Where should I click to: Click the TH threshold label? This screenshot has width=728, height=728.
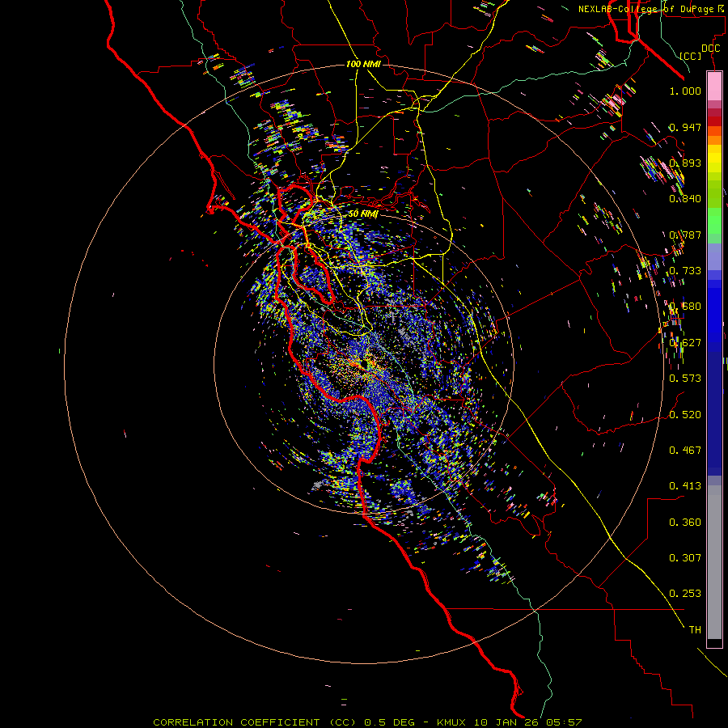695,630
